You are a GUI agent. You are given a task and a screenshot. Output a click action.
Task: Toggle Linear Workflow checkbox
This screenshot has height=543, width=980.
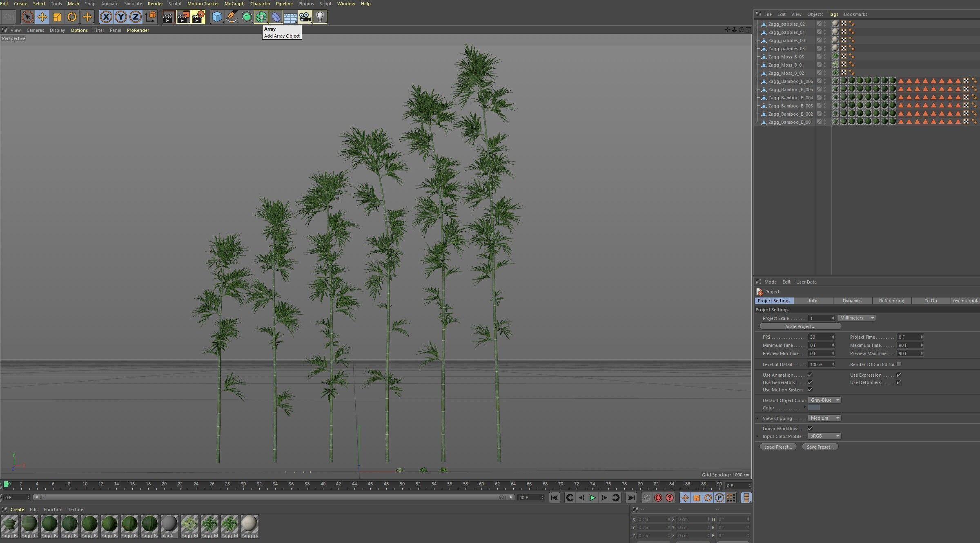(811, 428)
